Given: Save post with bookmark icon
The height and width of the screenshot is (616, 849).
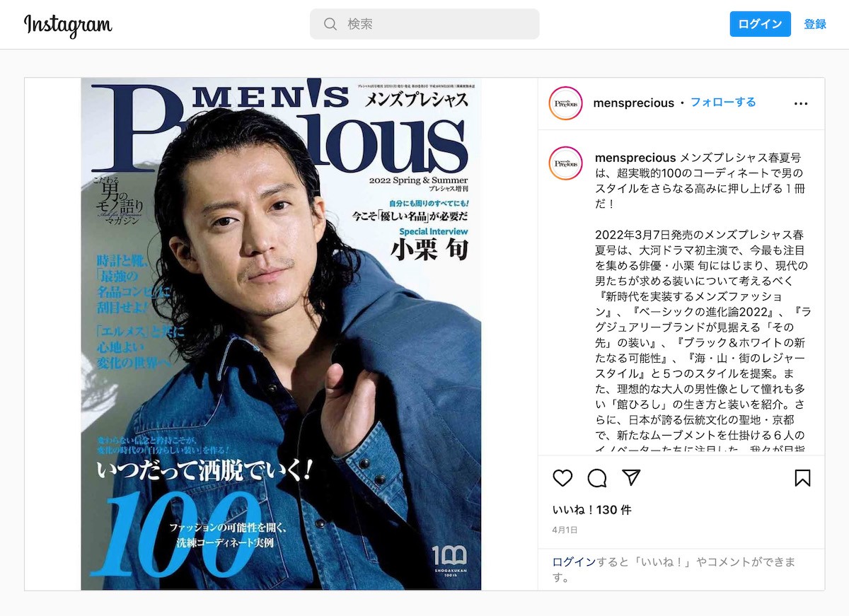Looking at the screenshot, I should coord(802,478).
